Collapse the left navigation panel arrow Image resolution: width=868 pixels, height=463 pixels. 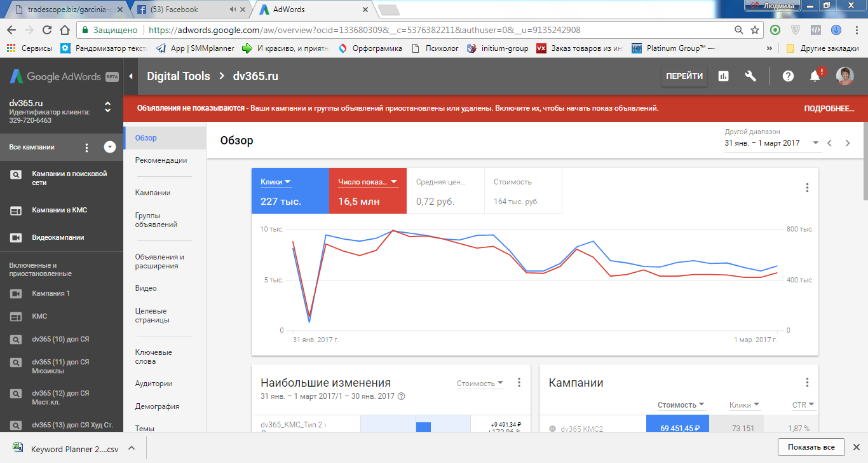pyautogui.click(x=131, y=76)
